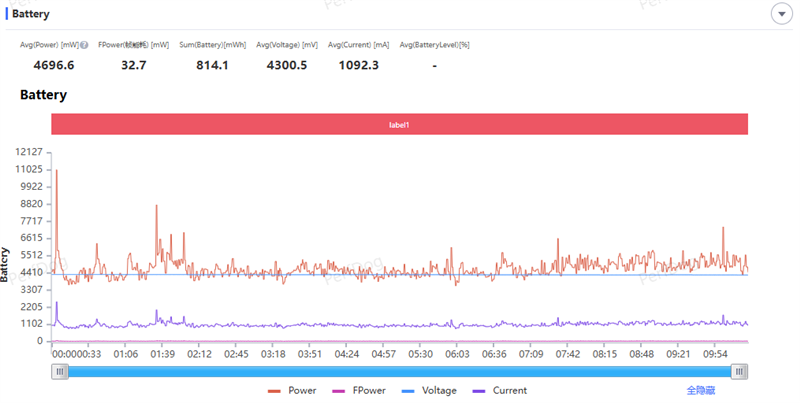The image size is (800, 403).
Task: Collapse the Battery panel with the arrow button
Action: click(x=780, y=14)
